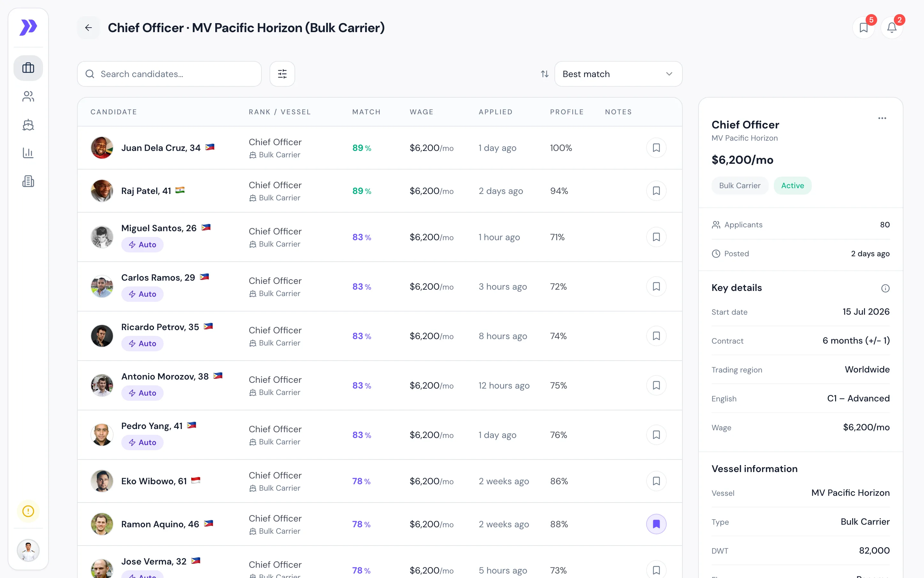Open the candidate filters button
Viewport: 924px width, 578px height.
pos(282,74)
